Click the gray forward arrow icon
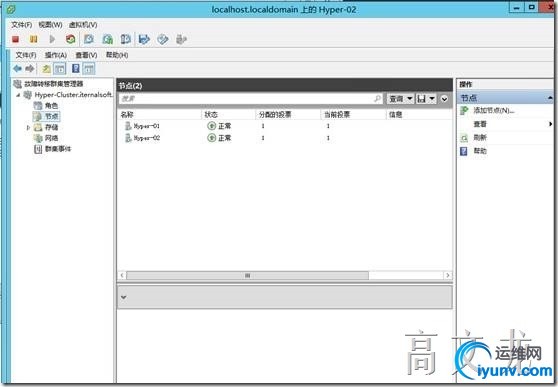 pyautogui.click(x=30, y=68)
